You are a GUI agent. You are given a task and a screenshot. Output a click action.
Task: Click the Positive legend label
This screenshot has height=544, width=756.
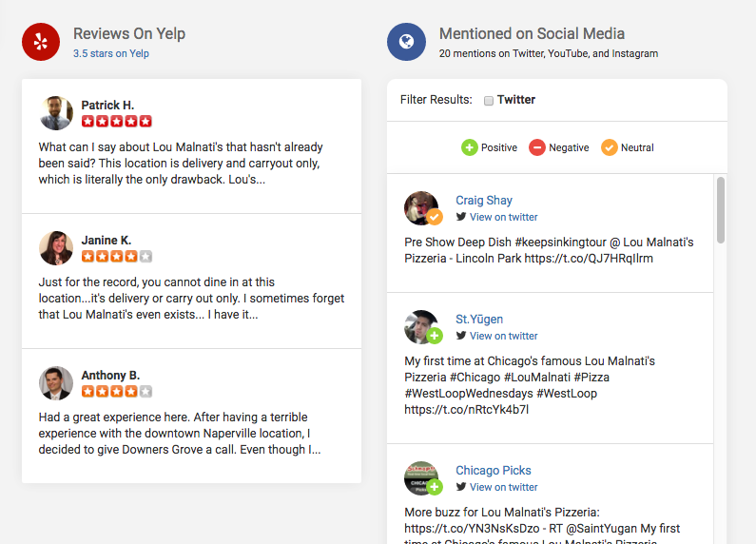[x=499, y=147]
